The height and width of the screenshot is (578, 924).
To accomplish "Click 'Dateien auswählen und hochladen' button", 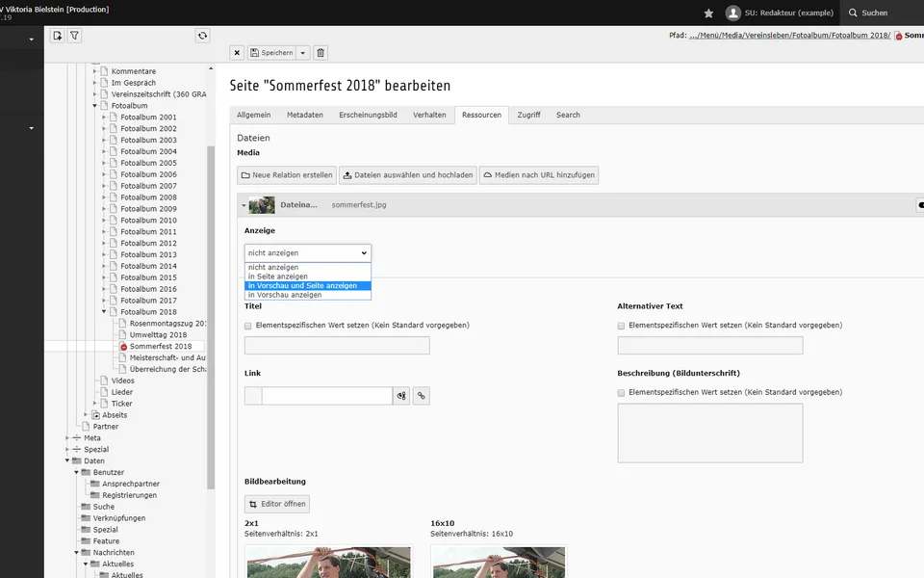I will (408, 175).
